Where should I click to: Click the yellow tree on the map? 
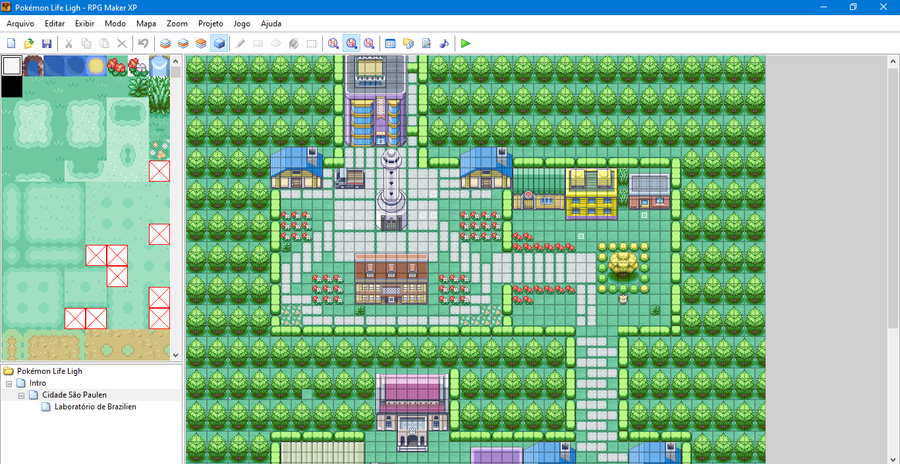623,265
